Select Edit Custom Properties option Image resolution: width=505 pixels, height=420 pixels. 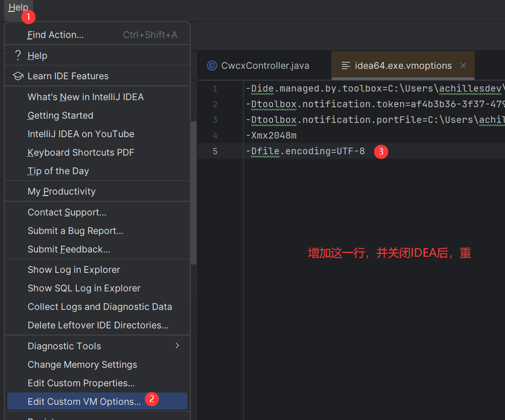click(x=81, y=383)
